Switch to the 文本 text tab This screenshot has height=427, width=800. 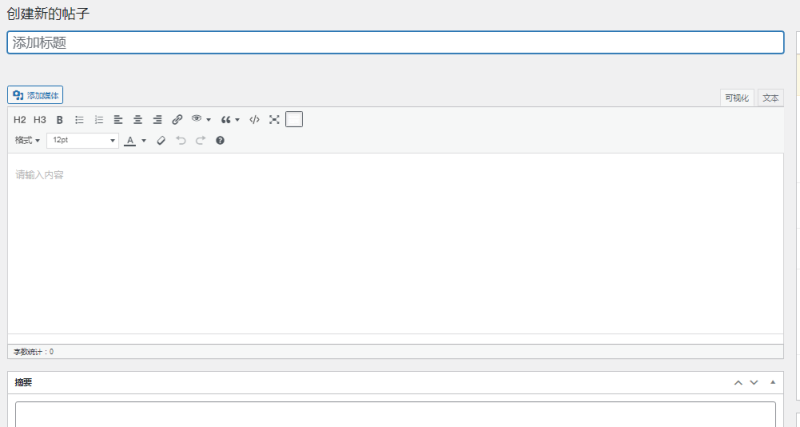click(x=770, y=98)
